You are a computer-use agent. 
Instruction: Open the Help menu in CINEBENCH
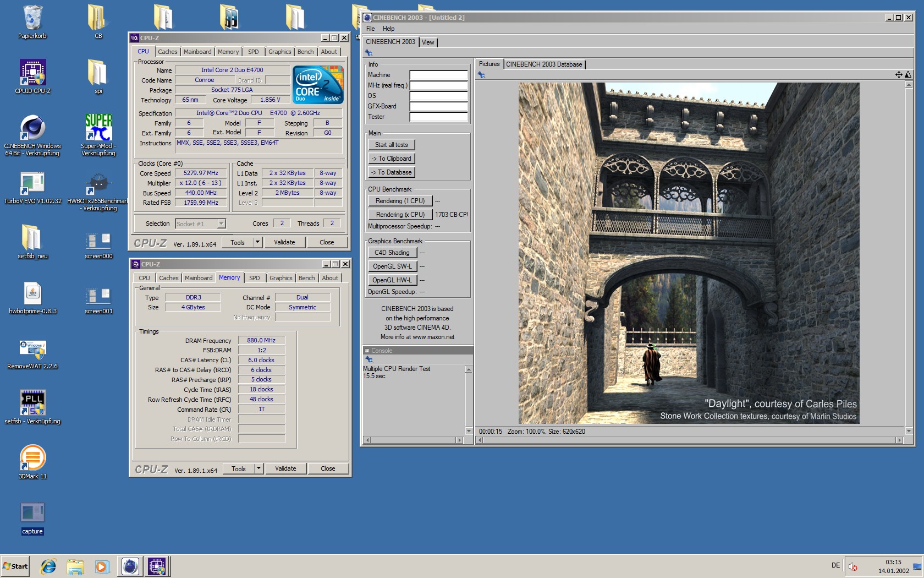click(388, 29)
